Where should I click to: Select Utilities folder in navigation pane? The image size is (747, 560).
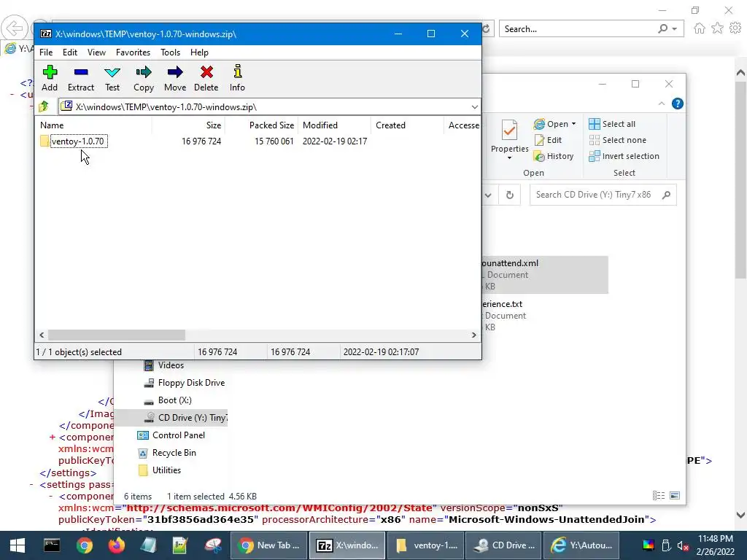pyautogui.click(x=159, y=470)
